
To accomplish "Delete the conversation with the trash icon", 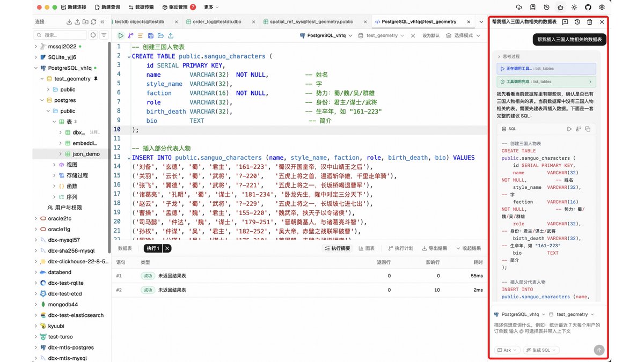I will 590,22.
